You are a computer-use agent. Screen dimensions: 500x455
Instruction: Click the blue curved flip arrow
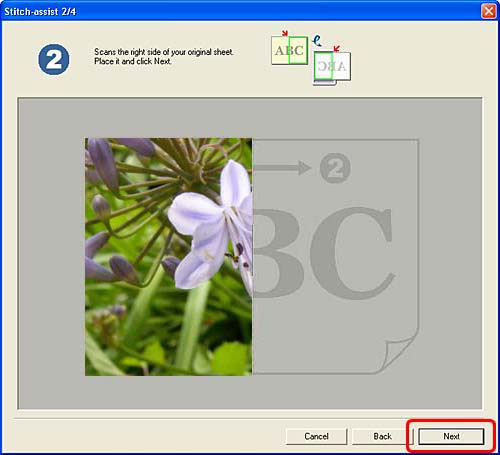(317, 41)
